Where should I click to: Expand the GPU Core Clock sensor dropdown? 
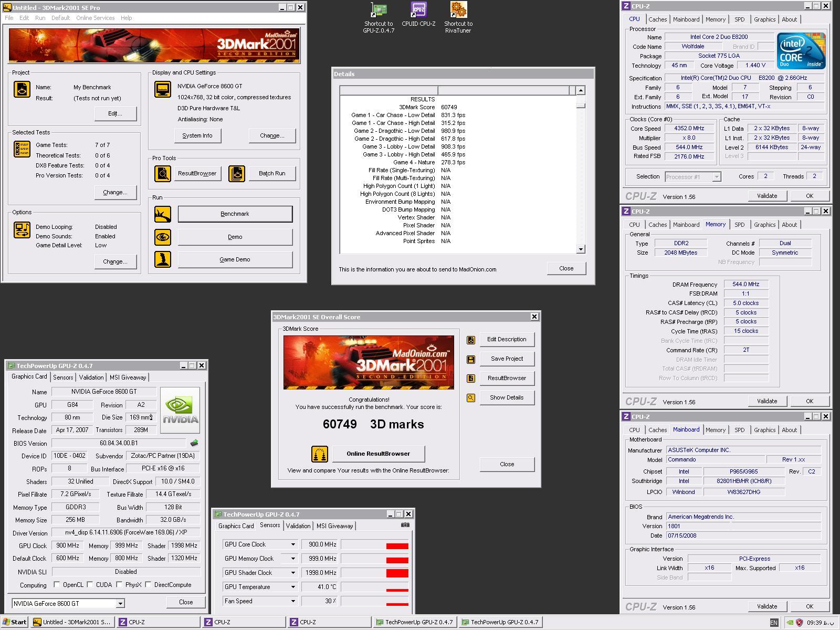(x=293, y=544)
